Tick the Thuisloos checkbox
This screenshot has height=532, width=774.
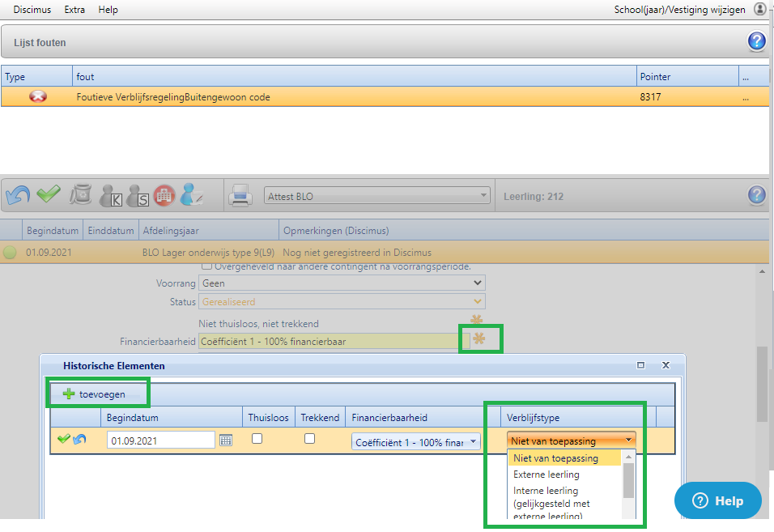tap(257, 439)
